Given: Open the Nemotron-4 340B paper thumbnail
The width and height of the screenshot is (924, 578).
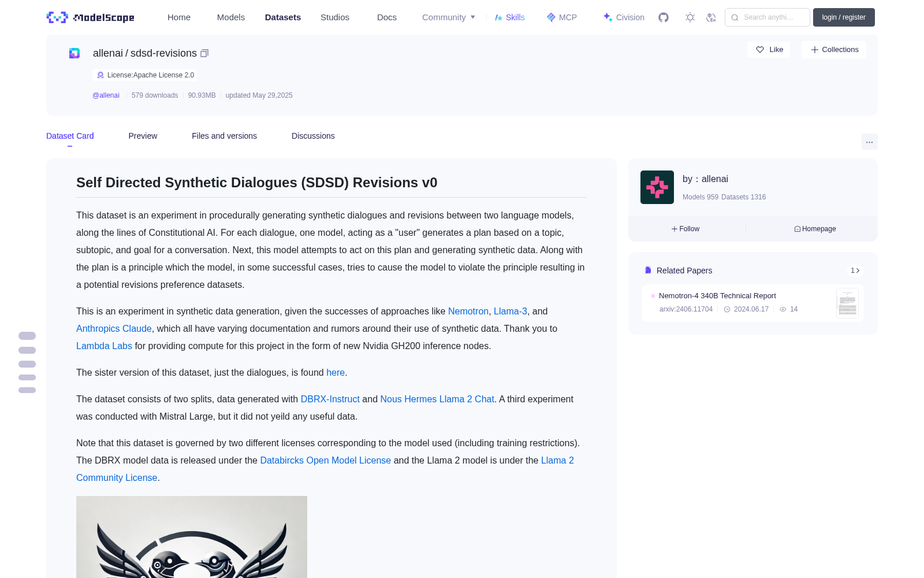Looking at the screenshot, I should [847, 303].
